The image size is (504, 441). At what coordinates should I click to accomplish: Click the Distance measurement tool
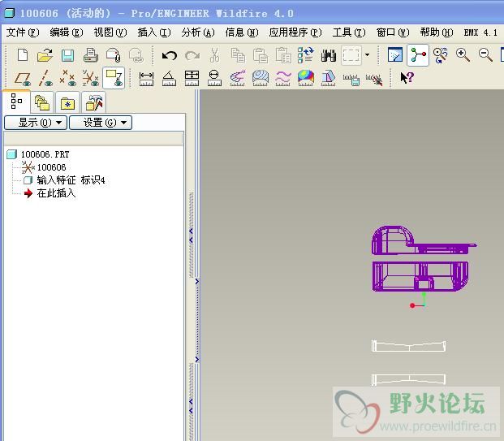pos(146,79)
